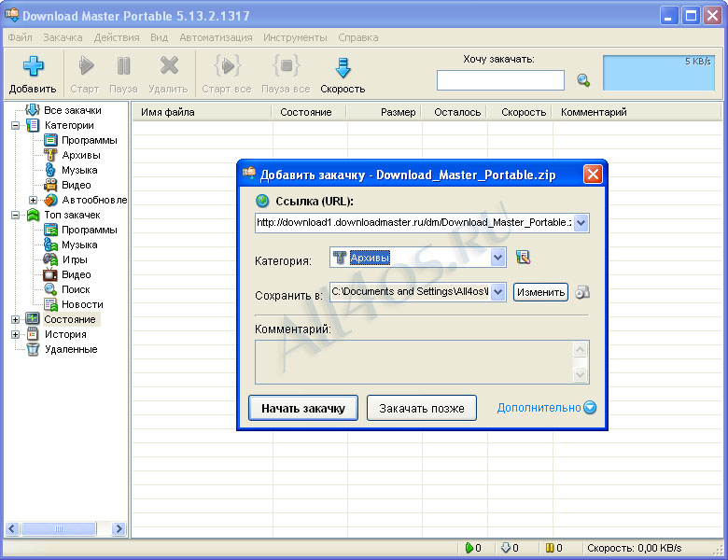Click the Пауза все toolbar icon
This screenshot has width=728, height=560.
[286, 65]
